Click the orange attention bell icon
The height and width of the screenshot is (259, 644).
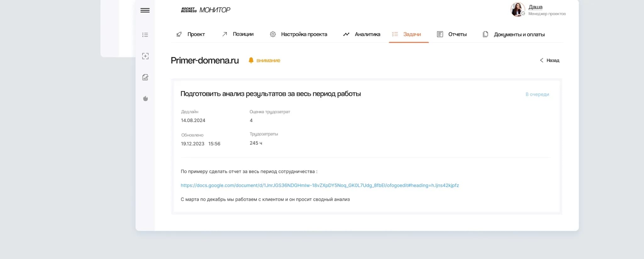[251, 60]
